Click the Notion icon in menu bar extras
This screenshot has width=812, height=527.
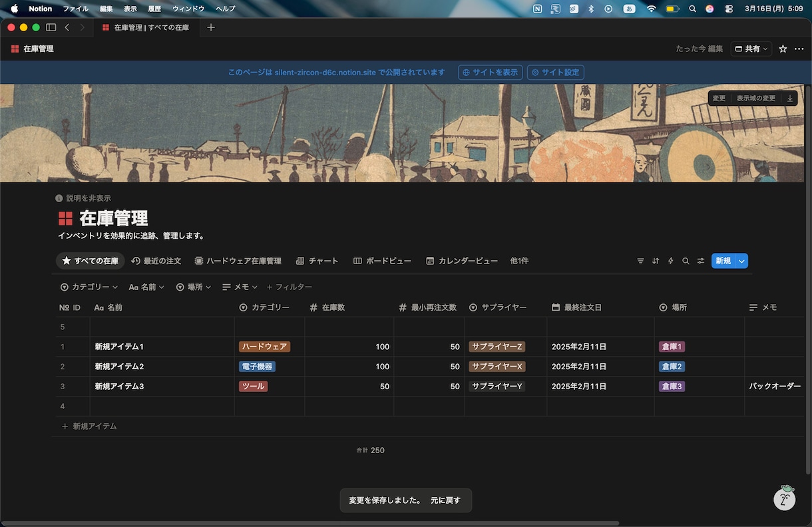[x=537, y=9]
